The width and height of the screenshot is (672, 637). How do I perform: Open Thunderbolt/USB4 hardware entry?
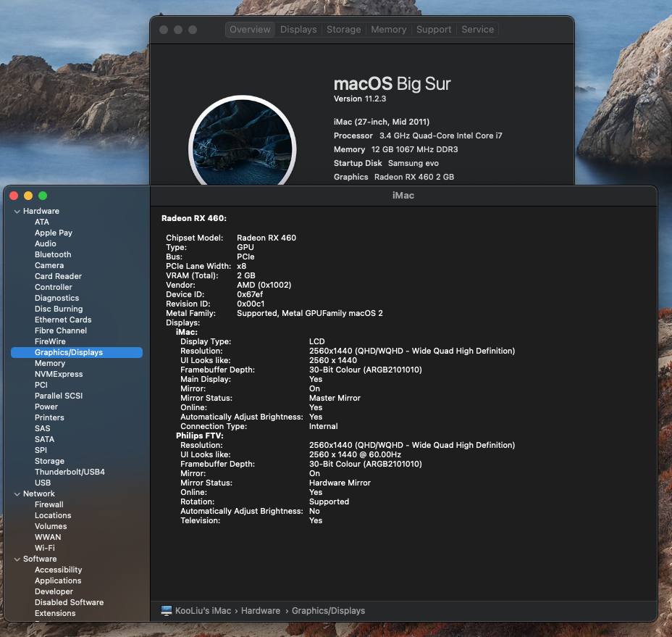pos(70,472)
